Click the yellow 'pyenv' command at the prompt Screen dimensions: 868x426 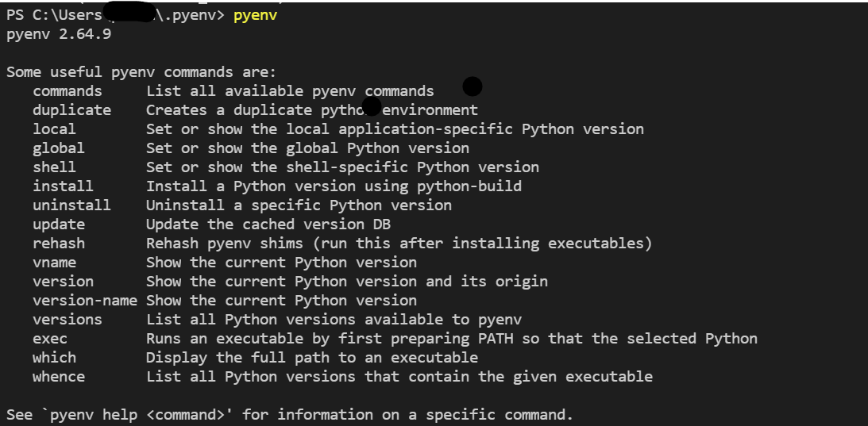coord(255,16)
